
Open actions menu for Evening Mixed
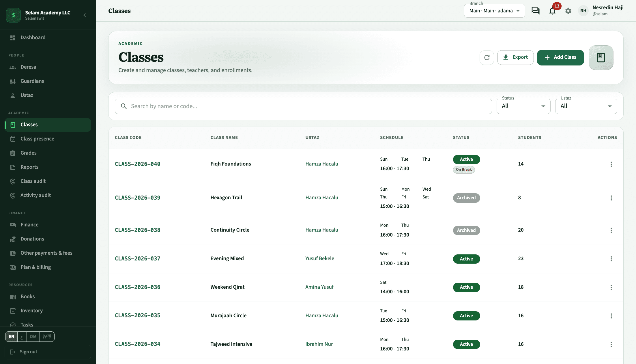[x=611, y=259]
